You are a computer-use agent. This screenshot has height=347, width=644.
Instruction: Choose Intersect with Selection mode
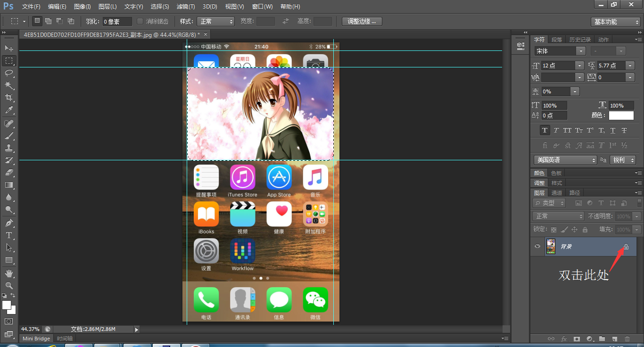pyautogui.click(x=71, y=21)
